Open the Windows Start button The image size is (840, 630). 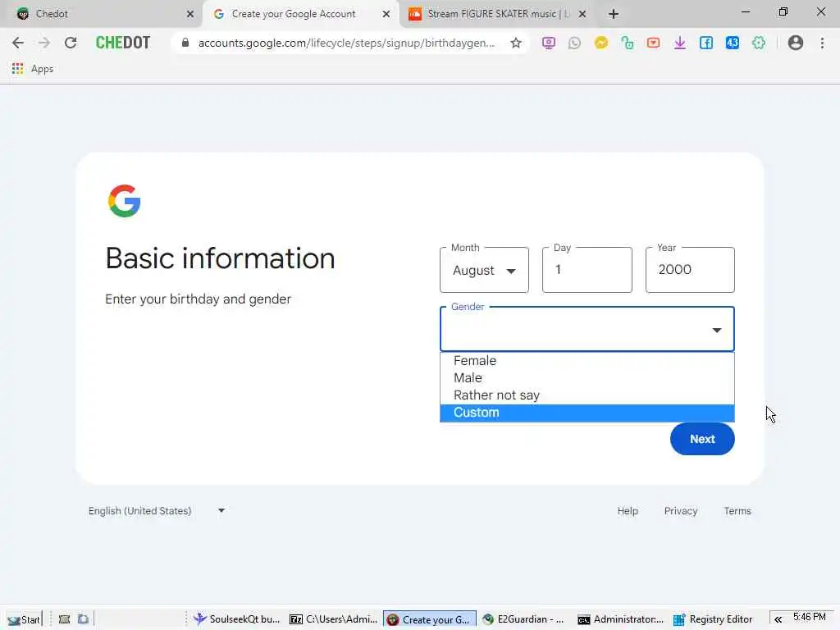pos(24,619)
